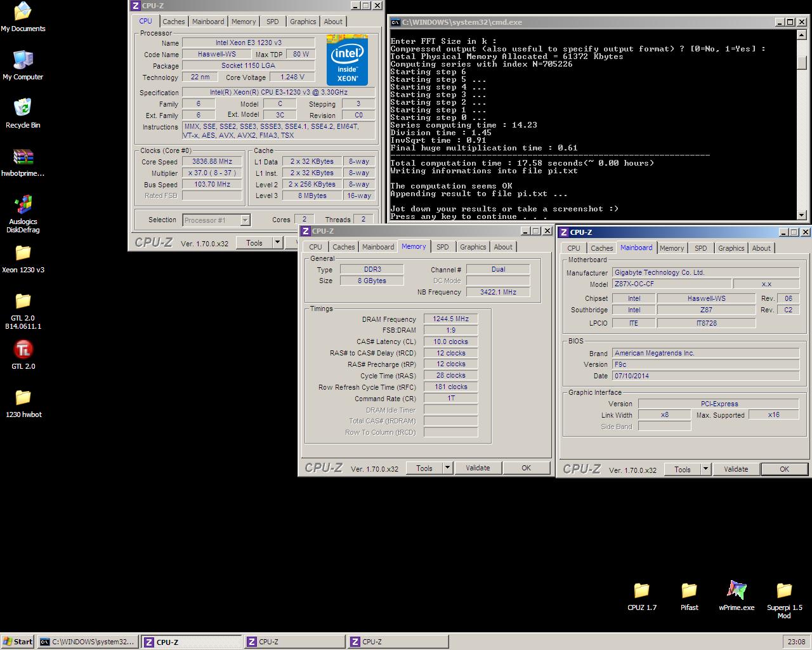Open My Computer desktop icon

coord(23,60)
